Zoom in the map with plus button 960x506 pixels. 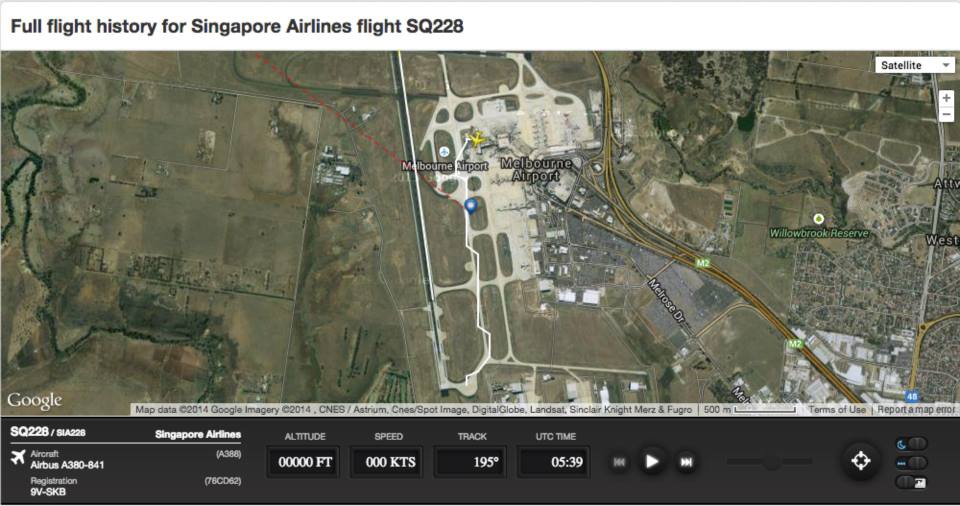tap(947, 98)
